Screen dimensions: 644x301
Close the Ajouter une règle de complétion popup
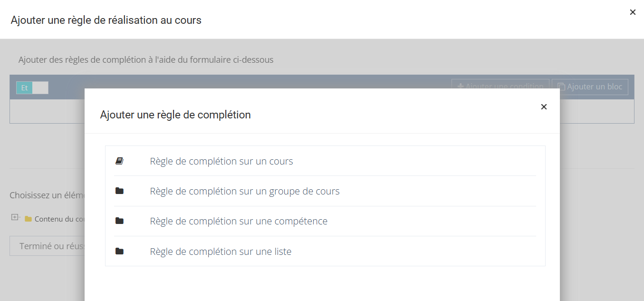click(544, 107)
